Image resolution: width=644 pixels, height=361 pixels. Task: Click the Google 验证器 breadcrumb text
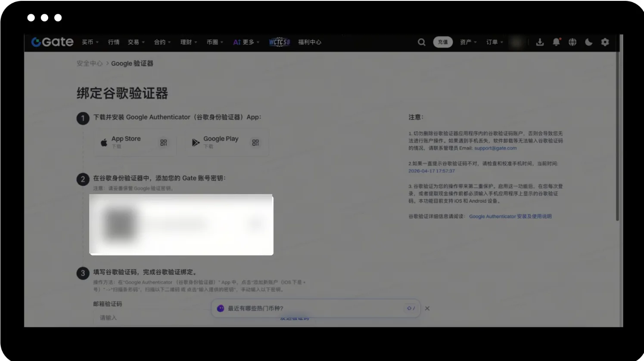tap(132, 63)
